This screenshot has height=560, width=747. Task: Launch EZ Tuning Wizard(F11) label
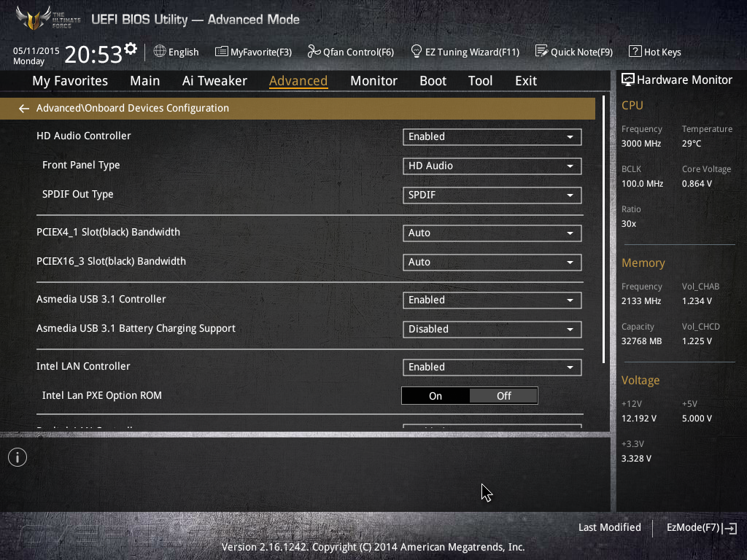[x=472, y=52]
